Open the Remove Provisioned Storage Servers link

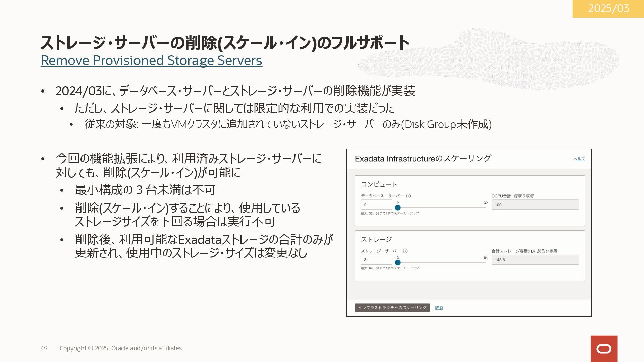(151, 61)
